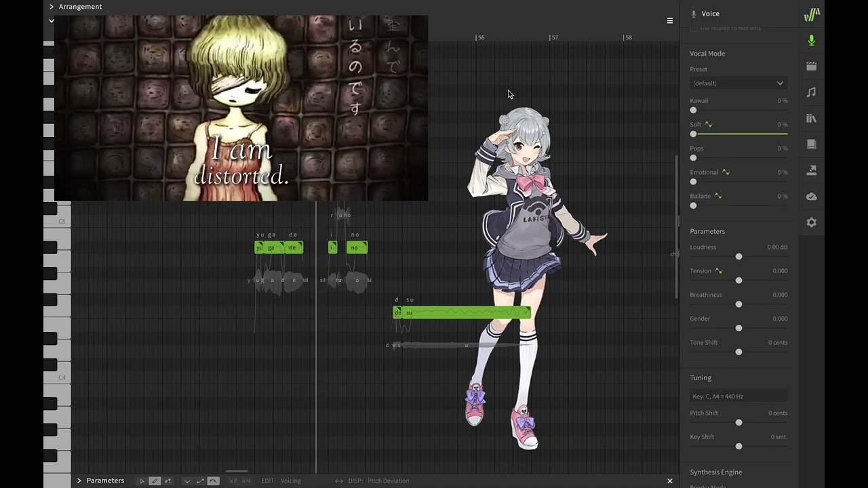Screen dimensions: 868x488
Task: Click the 'I am distorted' video thumbnail
Action: (241, 108)
